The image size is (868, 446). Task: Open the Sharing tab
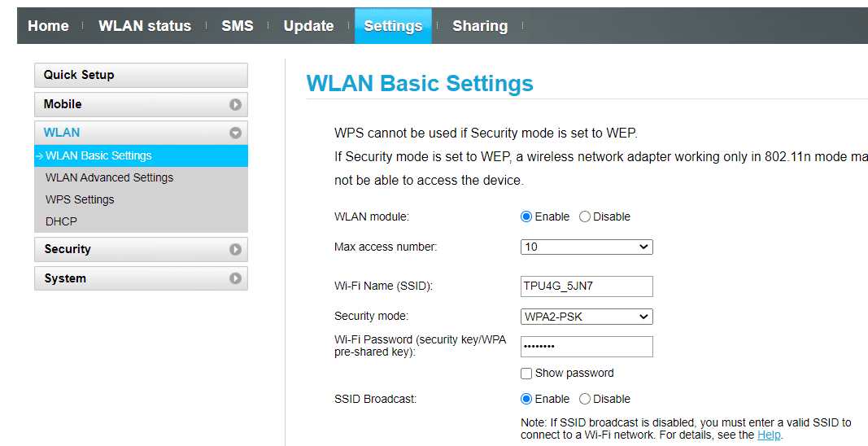[x=480, y=26]
